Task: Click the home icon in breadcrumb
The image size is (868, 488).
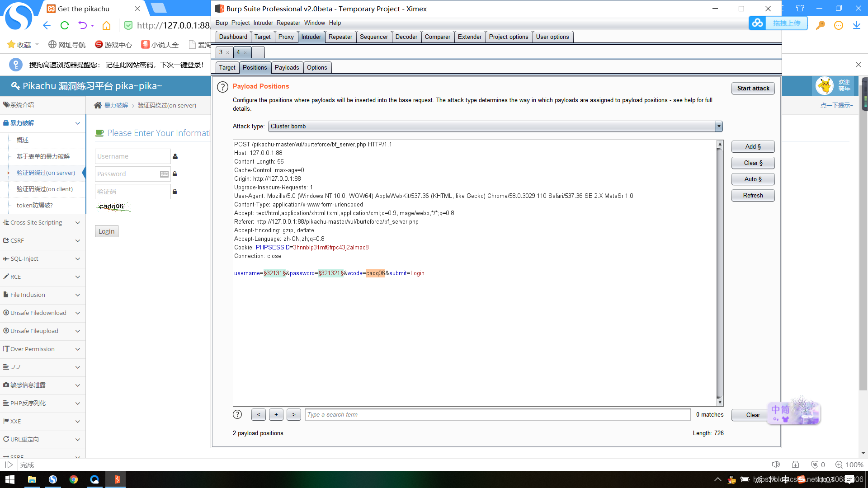Action: (x=98, y=105)
